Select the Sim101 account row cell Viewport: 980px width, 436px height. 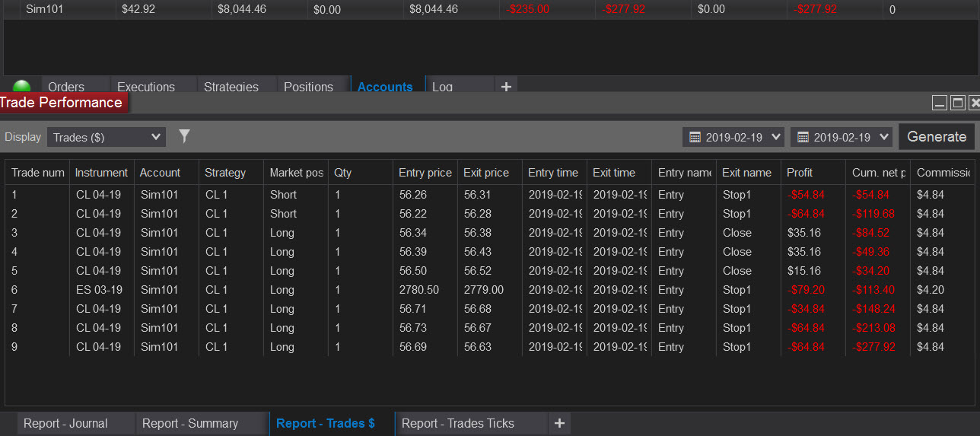[43, 9]
